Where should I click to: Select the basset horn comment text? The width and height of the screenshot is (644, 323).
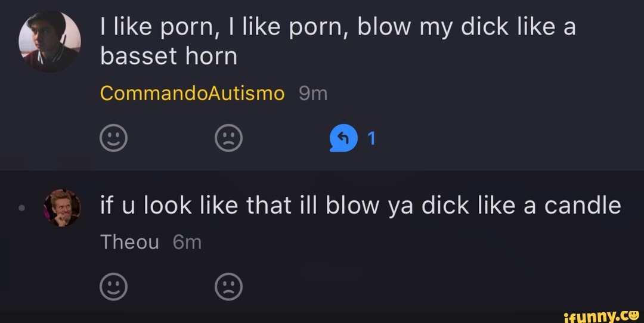pyautogui.click(x=338, y=42)
